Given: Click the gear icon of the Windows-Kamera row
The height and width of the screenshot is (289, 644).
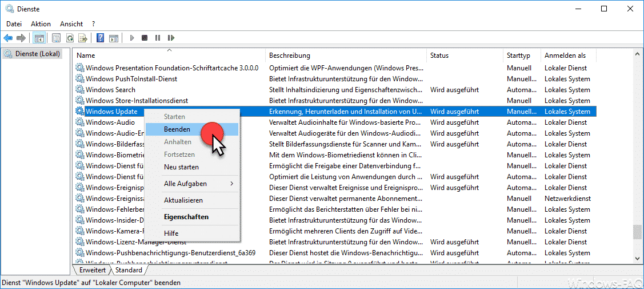Looking at the screenshot, I should coord(80,231).
